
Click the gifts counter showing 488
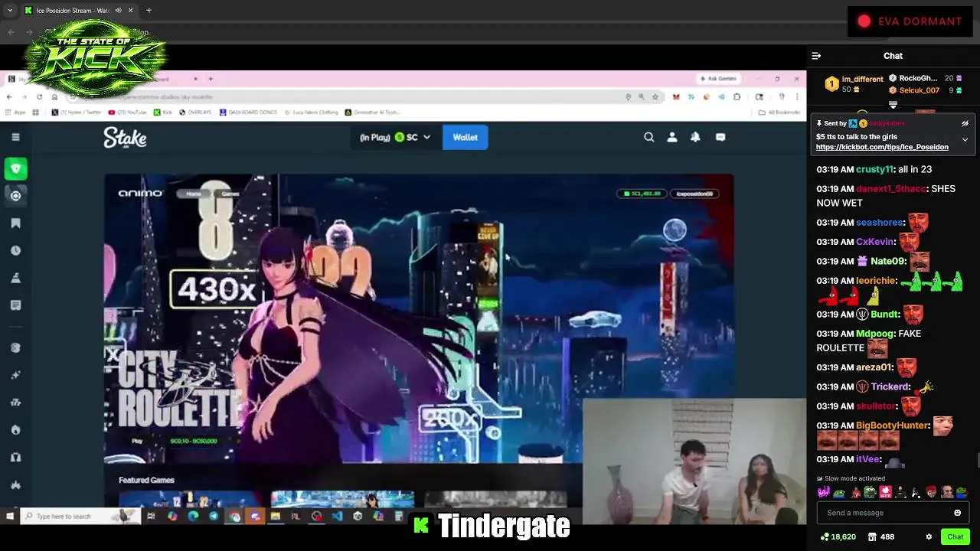(880, 537)
